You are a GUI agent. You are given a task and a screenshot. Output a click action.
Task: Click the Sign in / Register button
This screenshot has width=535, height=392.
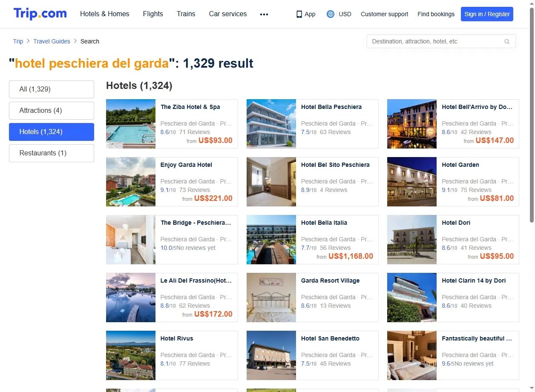pos(487,14)
